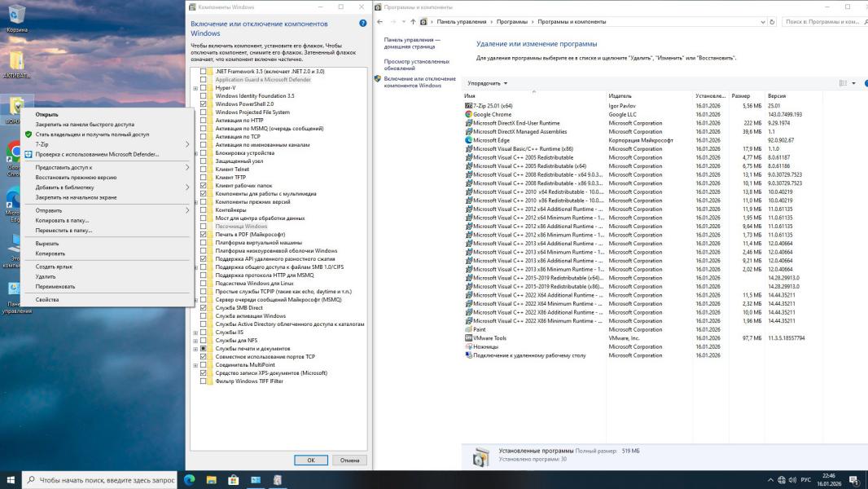868x489 pixels.
Task: Enable the Telnet client (Клиент Telnet) checkbox
Action: [204, 170]
